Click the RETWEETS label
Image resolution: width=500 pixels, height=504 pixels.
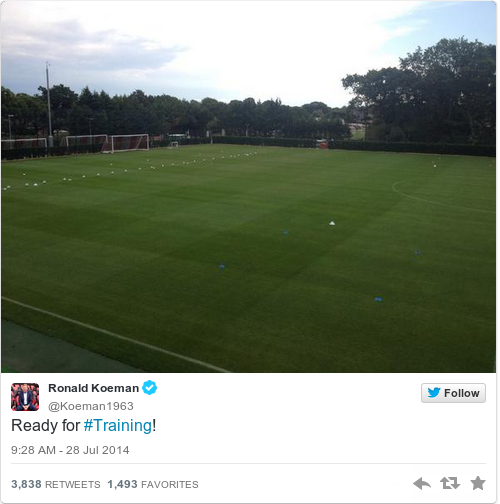[73, 484]
